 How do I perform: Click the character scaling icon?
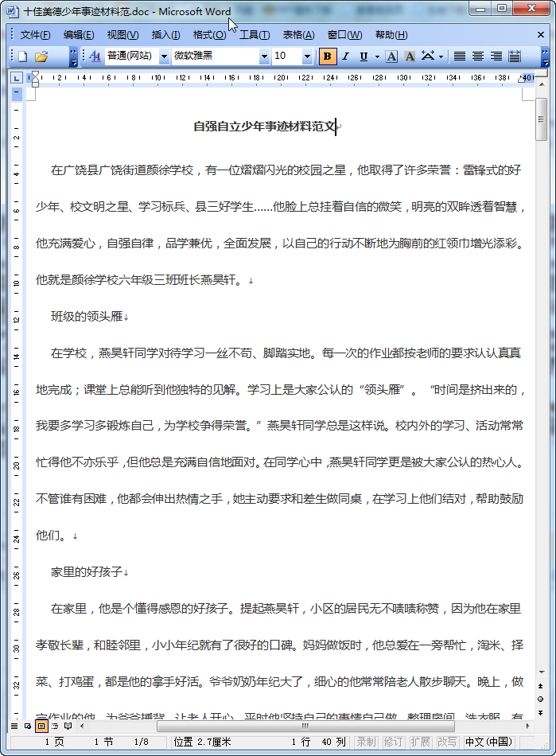pyautogui.click(x=428, y=57)
